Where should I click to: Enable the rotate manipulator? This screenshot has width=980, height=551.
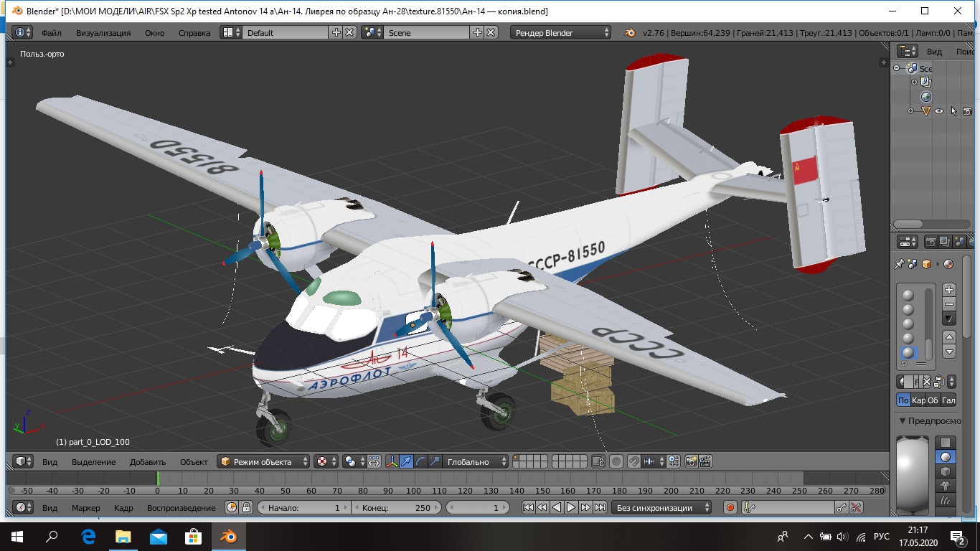tap(421, 461)
